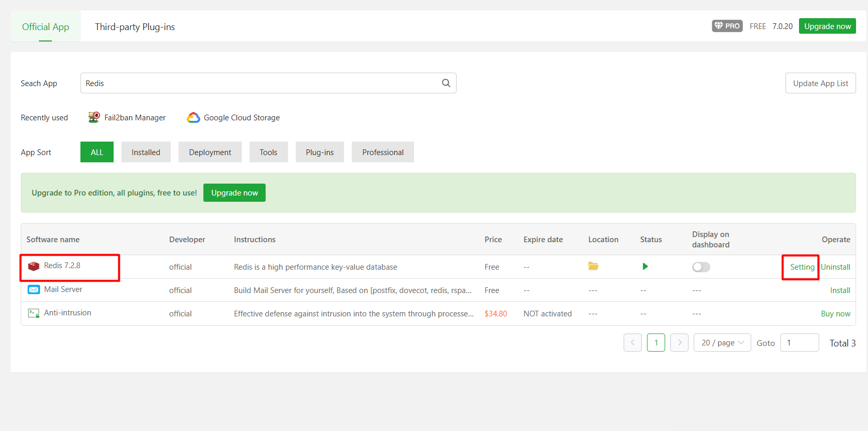Click the Anti-intrusion terminal icon

click(x=34, y=313)
